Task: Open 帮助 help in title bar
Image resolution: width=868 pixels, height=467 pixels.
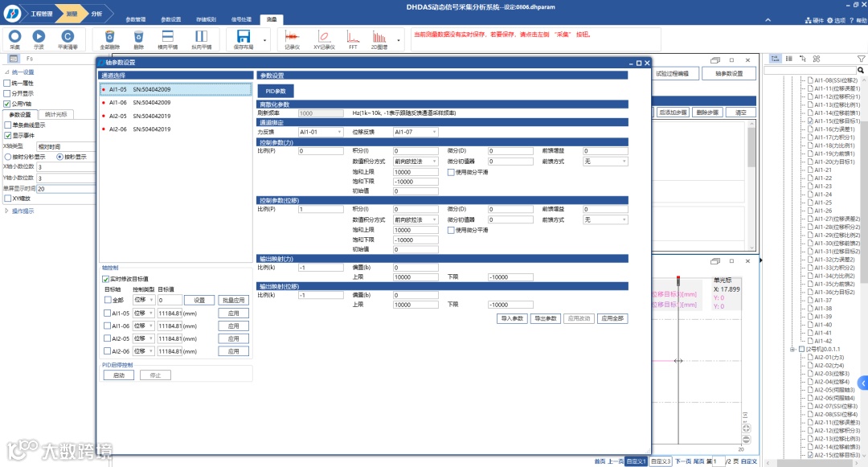Action: coord(858,20)
